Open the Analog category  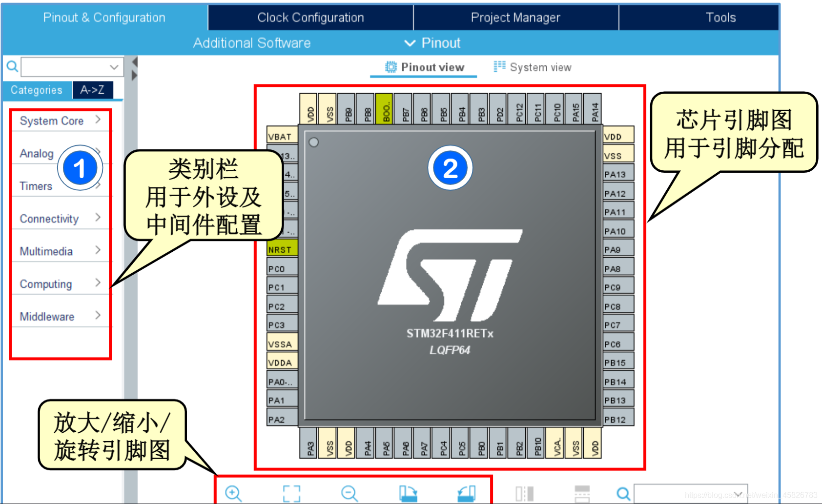coord(37,153)
